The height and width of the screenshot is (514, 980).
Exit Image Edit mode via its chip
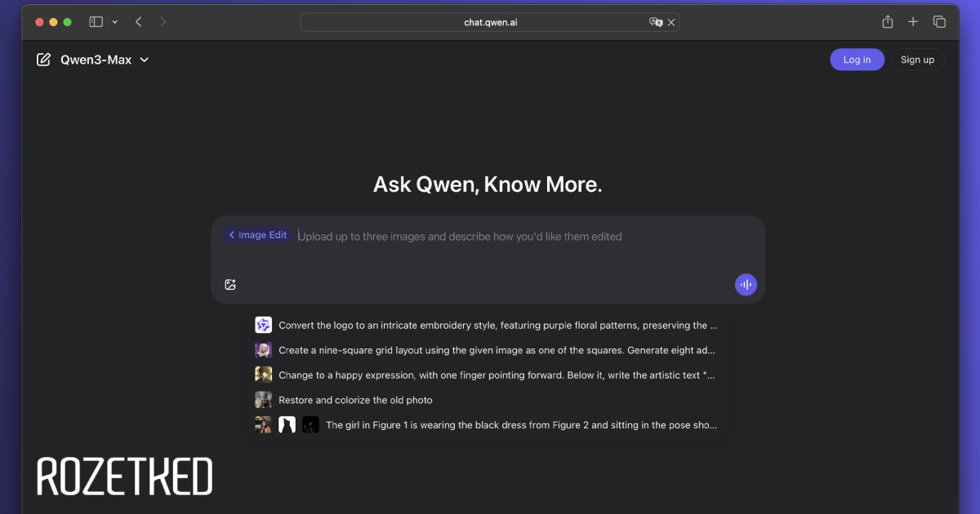coord(257,235)
